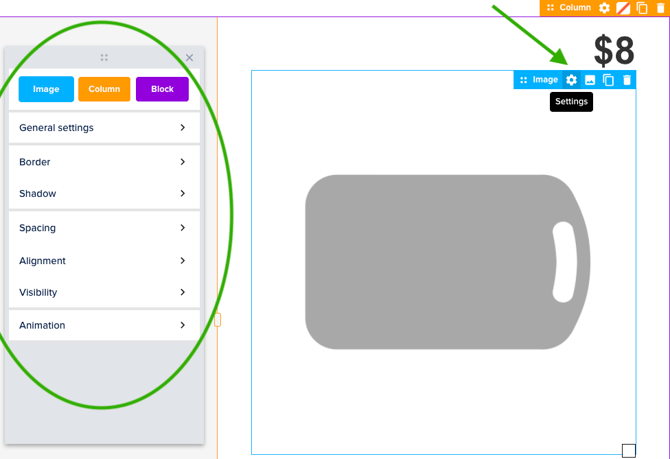Screen dimensions: 670x459
Task: Expand the Shadow section
Action: click(x=104, y=194)
